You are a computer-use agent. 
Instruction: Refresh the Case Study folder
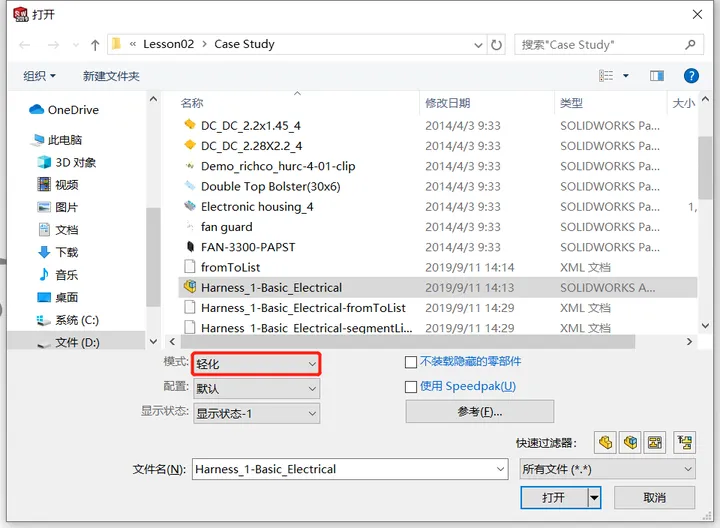tap(496, 45)
